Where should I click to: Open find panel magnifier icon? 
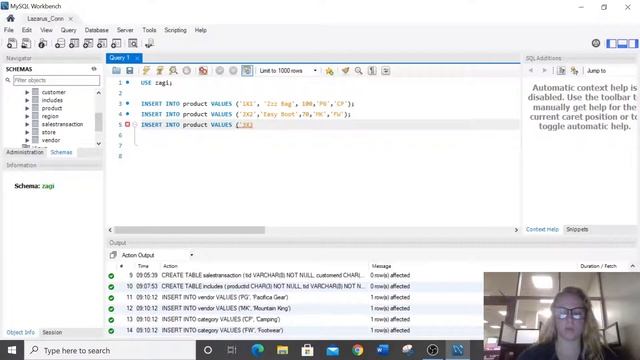[358, 71]
